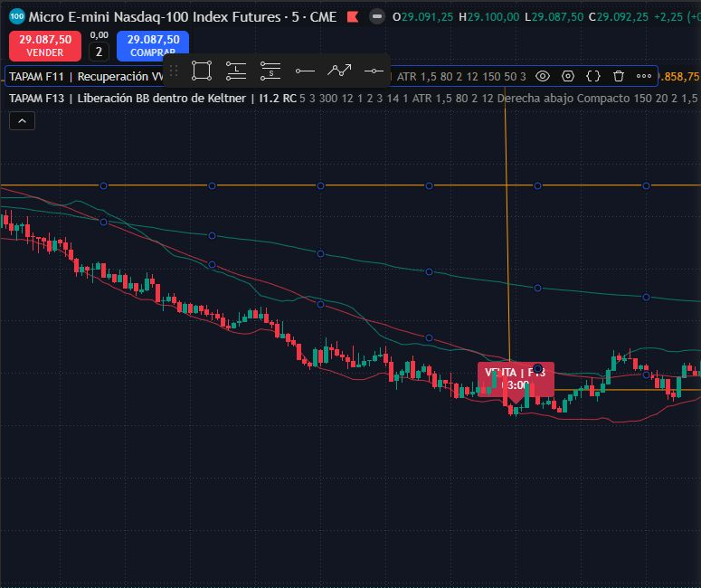Click the open price value O29.091,25
The image size is (701, 588).
pyautogui.click(x=423, y=17)
